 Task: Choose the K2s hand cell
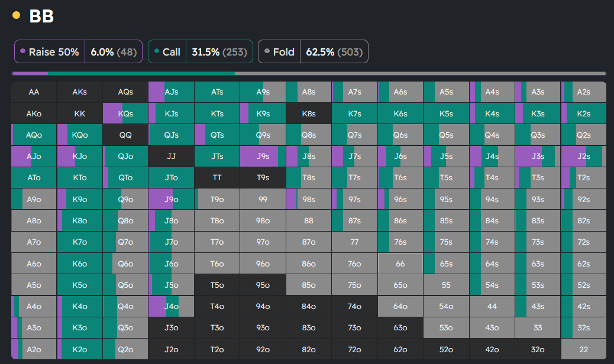click(x=583, y=113)
